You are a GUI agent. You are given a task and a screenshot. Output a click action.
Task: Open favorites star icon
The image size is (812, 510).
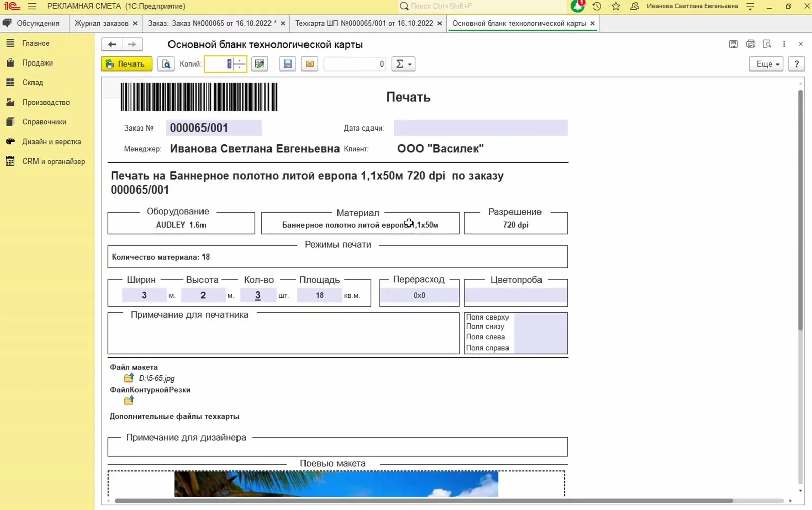tap(616, 6)
